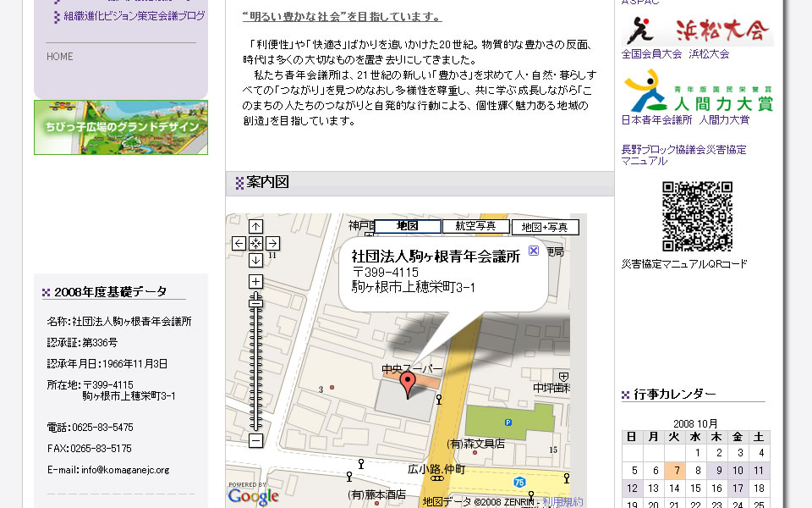
Task: Select October 10 in the calendar
Action: [x=738, y=470]
